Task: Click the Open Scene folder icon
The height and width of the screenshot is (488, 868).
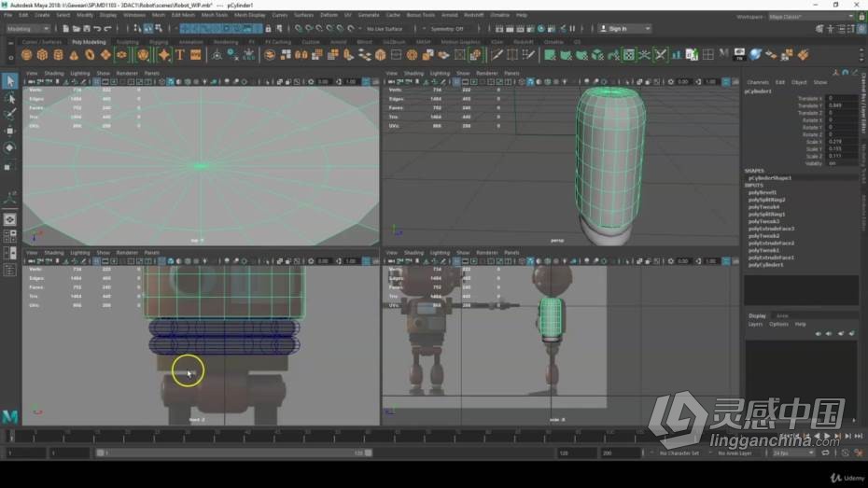Action: tap(77, 29)
